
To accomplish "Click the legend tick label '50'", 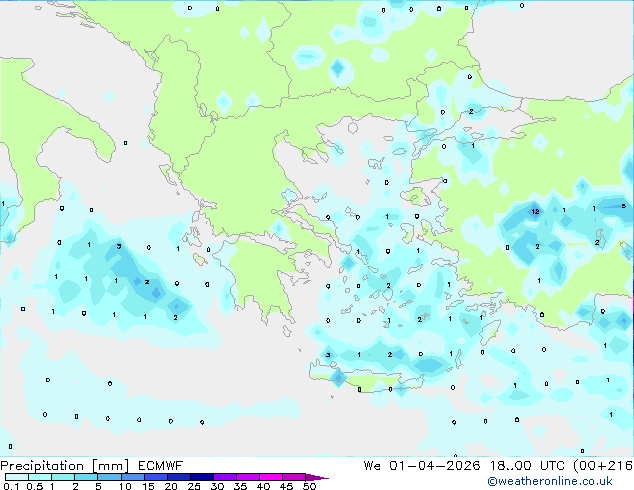I will (309, 486).
